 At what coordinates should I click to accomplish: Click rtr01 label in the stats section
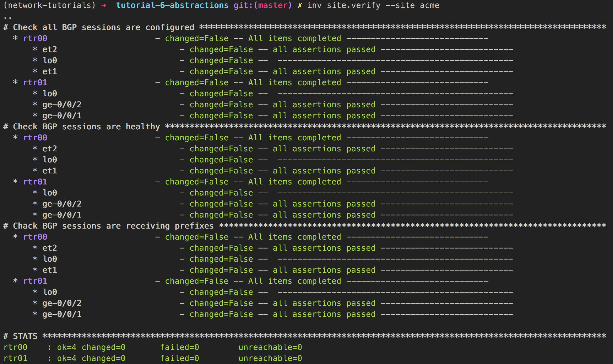click(x=15, y=358)
